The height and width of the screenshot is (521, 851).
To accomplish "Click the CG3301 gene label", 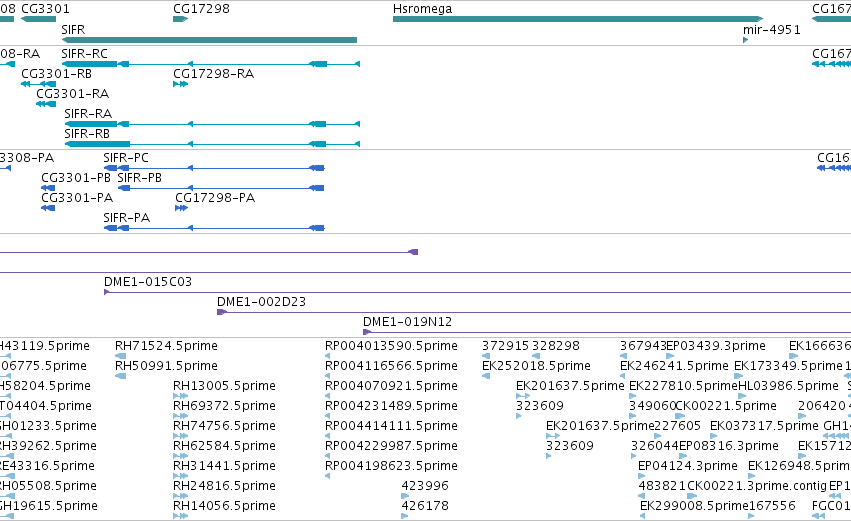I will coord(45,9).
